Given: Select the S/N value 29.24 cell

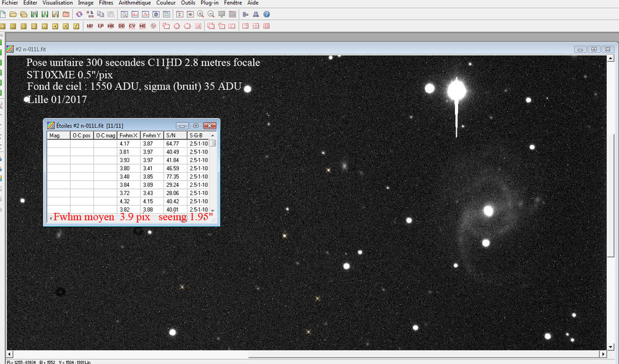Looking at the screenshot, I should click(175, 184).
